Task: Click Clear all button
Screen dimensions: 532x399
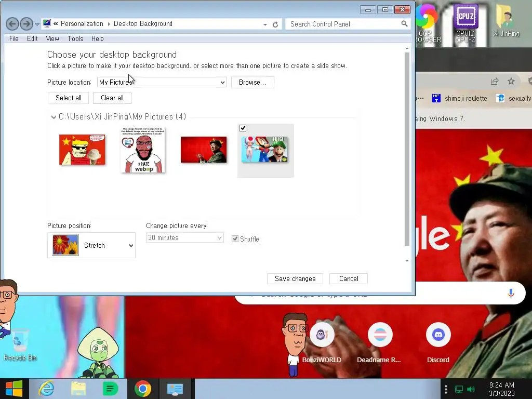Action: pos(112,98)
